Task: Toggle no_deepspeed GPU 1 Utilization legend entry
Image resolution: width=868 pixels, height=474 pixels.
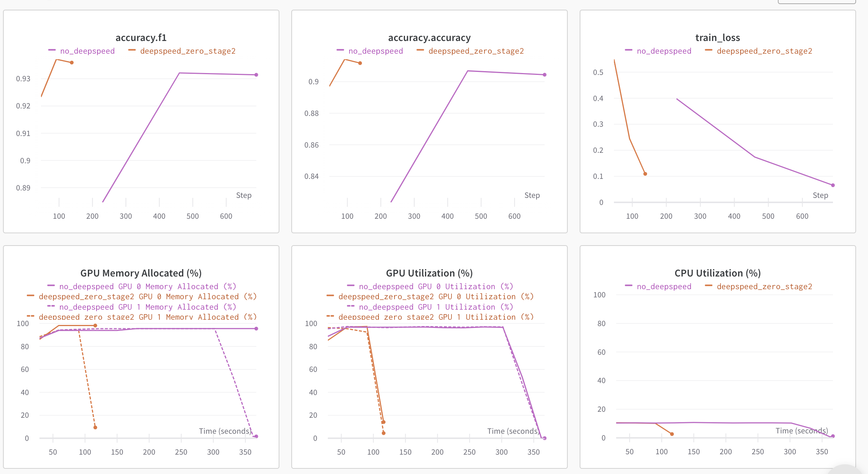Action: click(x=436, y=307)
